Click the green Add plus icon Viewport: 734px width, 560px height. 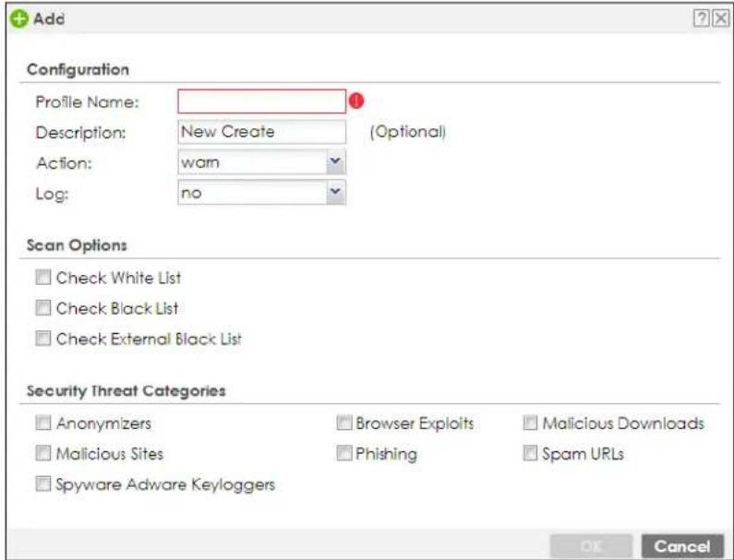point(19,19)
